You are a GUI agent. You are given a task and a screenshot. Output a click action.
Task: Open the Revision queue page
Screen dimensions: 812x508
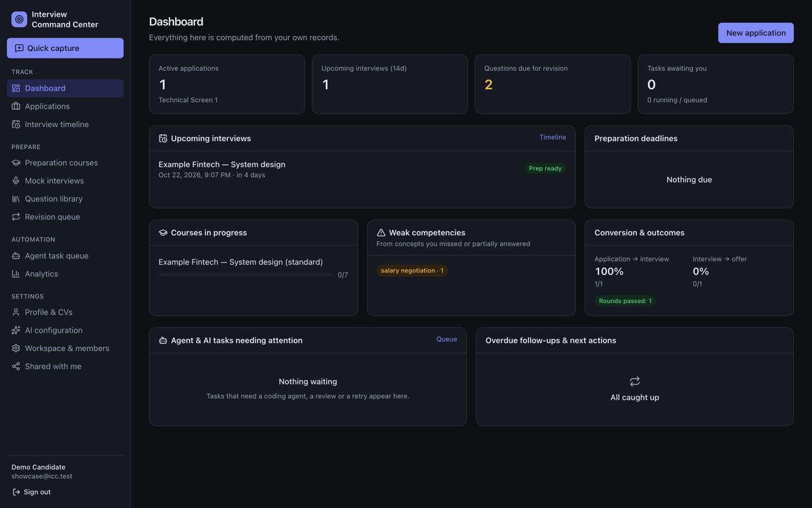(x=65, y=217)
